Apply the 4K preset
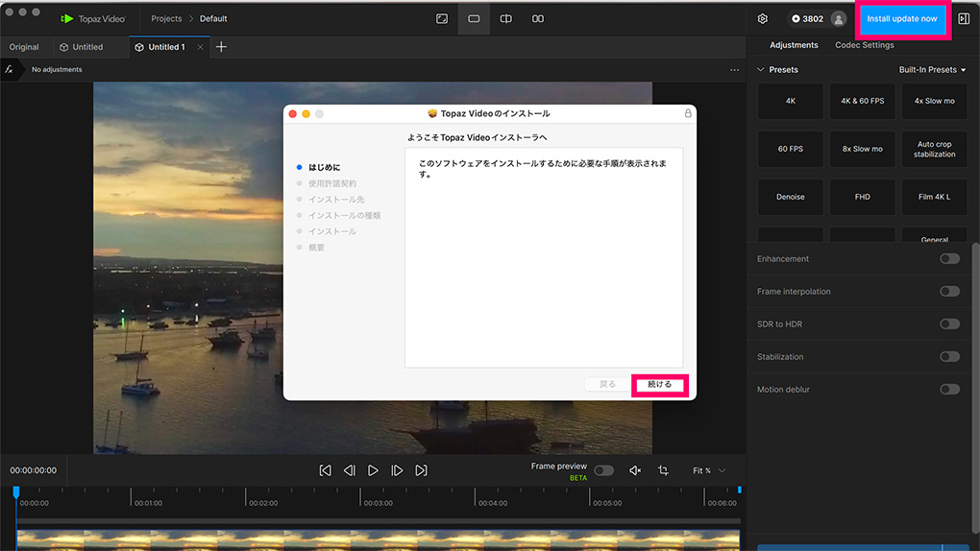The image size is (980, 551). point(790,101)
